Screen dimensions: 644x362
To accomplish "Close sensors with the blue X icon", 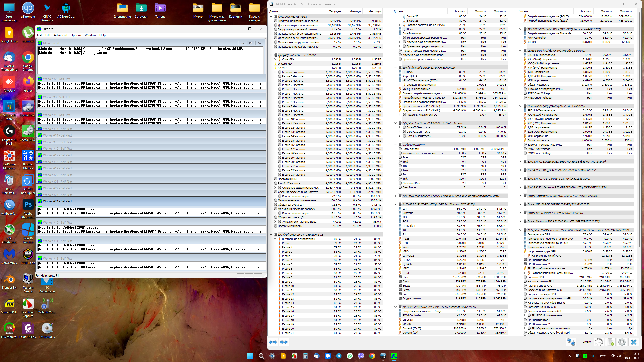I will point(633,342).
